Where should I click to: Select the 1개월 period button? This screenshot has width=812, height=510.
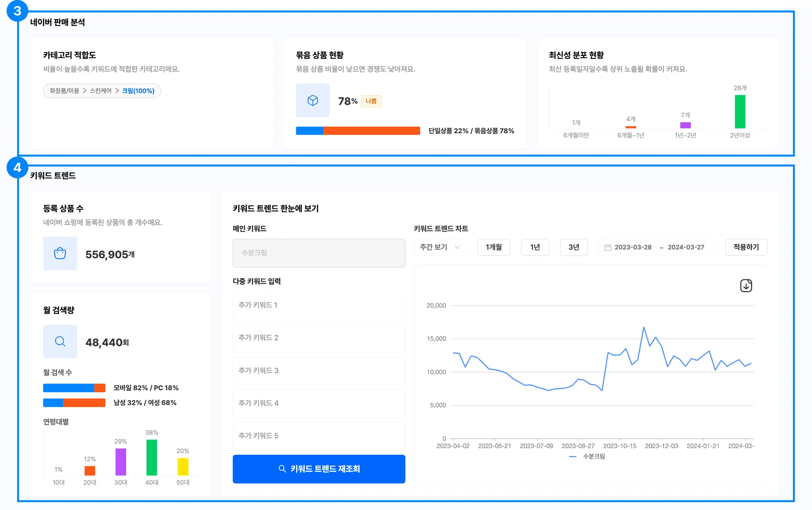(x=494, y=247)
